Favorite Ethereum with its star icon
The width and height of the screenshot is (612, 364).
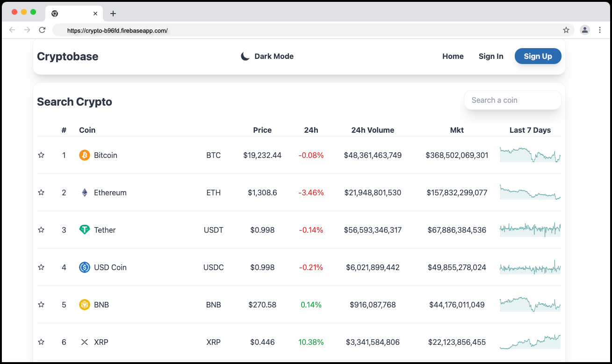[x=41, y=193]
